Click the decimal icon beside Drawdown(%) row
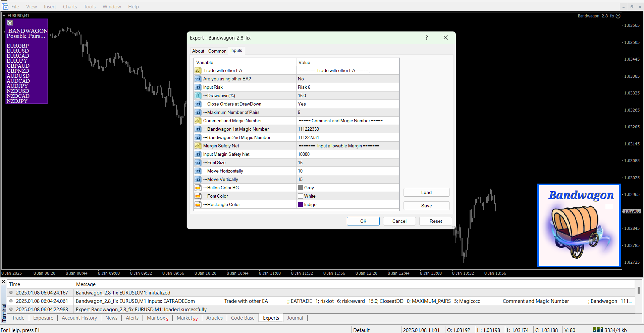 [x=198, y=96]
